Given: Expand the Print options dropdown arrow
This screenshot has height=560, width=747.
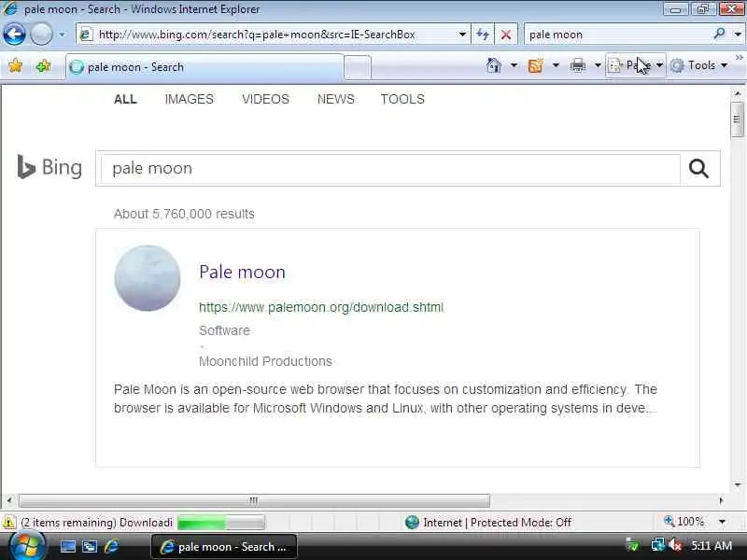Looking at the screenshot, I should pos(598,65).
